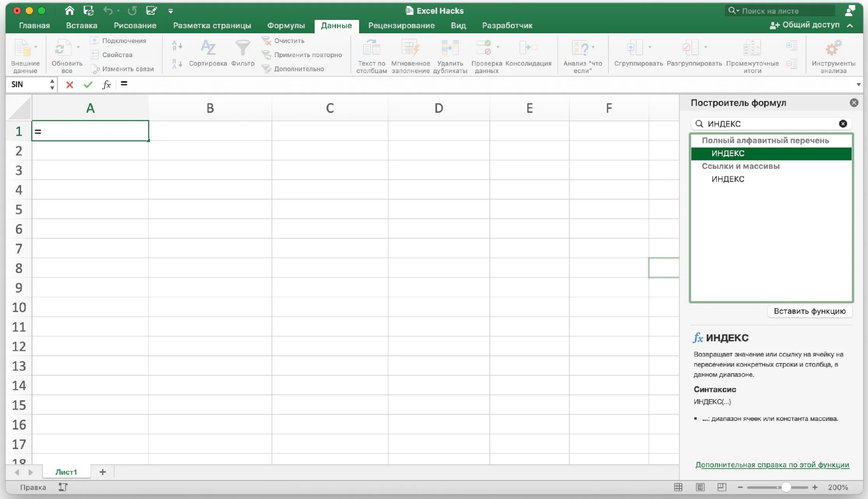Click Remove Duplicates (Удалить дубликаты) icon
Image resolution: width=868 pixels, height=499 pixels.
450,48
